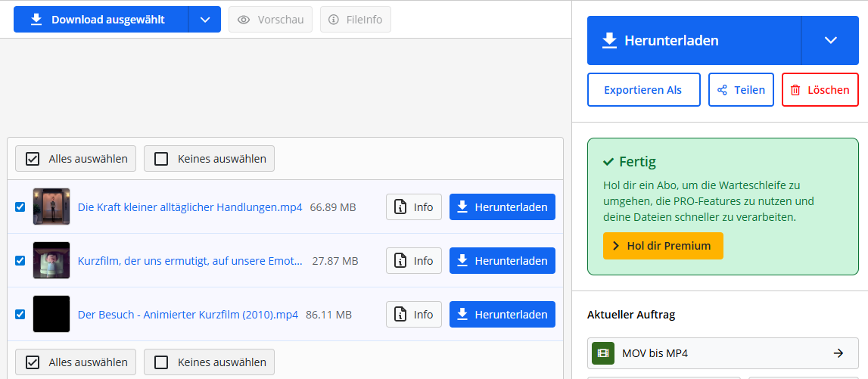Click top Alles auswählen button
This screenshot has width=868, height=379.
76,159
